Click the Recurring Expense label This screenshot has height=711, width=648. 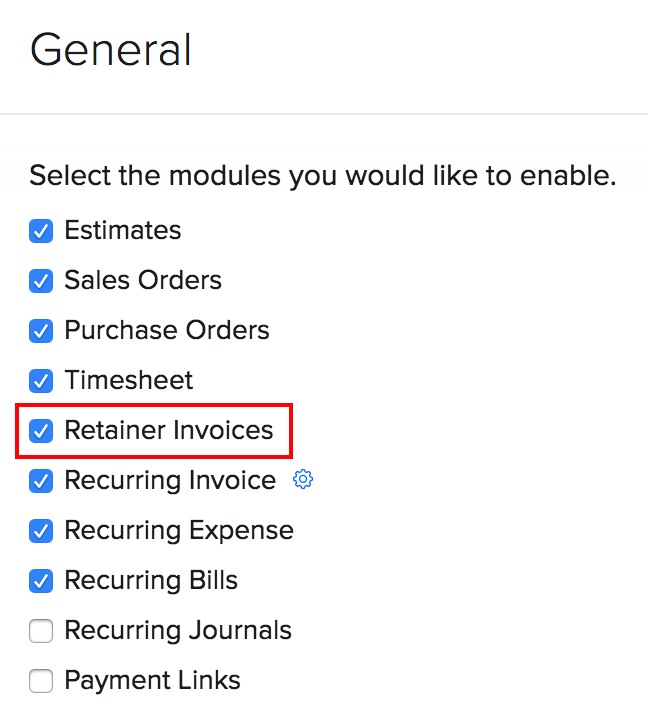pyautogui.click(x=179, y=530)
